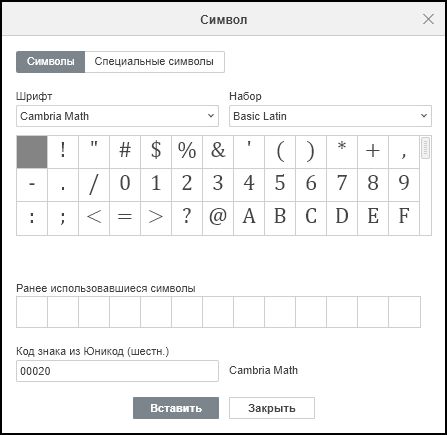The height and width of the screenshot is (435, 447).
Task: Choose the opening parenthesis symbol
Action: [280, 152]
